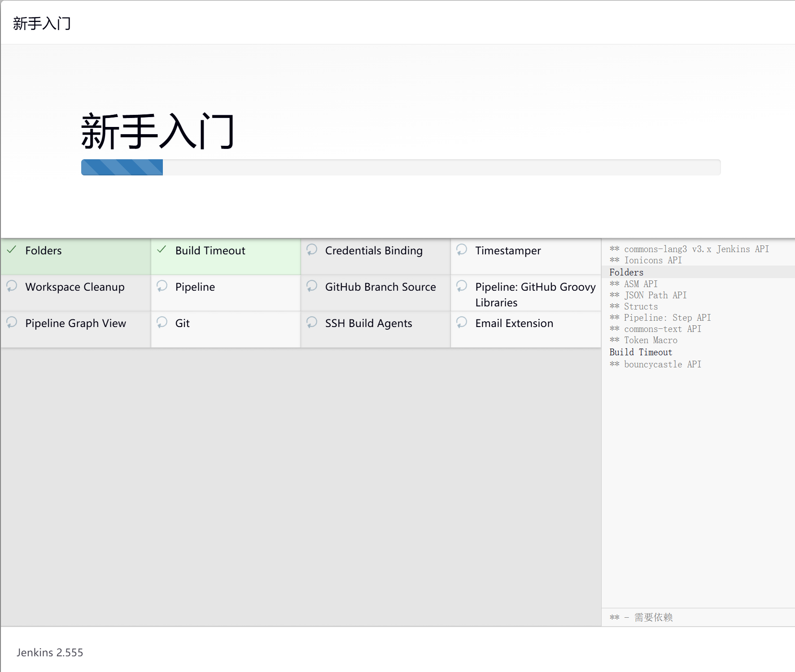Click the commons-lang3 v3.x Jenkins API log line
795x672 pixels.
tap(689, 249)
